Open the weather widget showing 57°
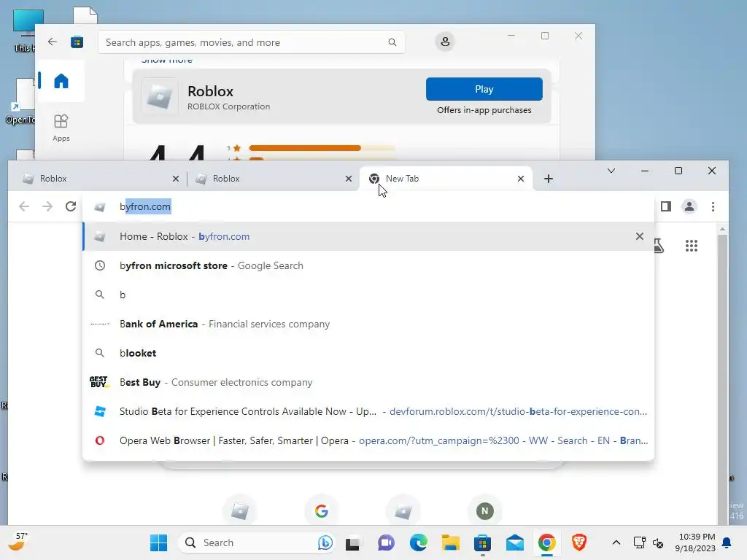Image resolution: width=747 pixels, height=560 pixels. point(18,542)
